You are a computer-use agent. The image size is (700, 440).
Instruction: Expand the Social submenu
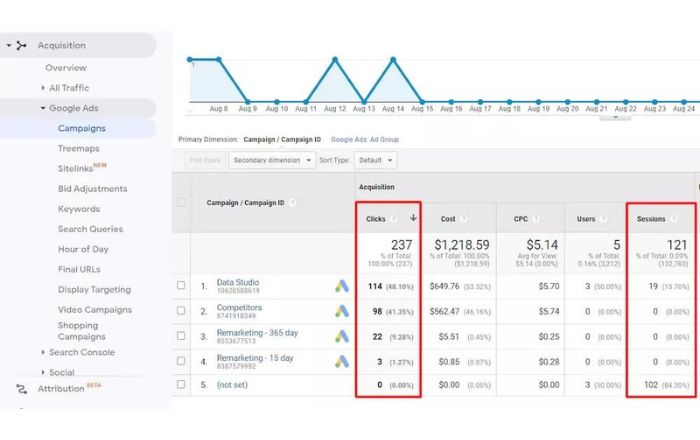pos(43,372)
